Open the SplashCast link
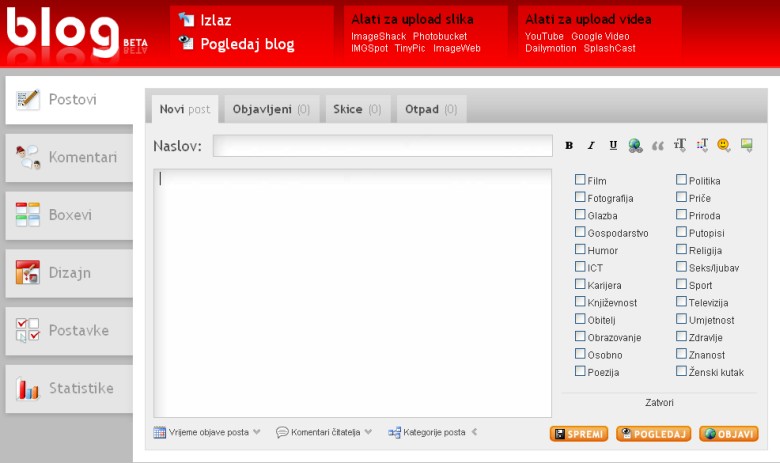This screenshot has width=780, height=463. [x=609, y=48]
